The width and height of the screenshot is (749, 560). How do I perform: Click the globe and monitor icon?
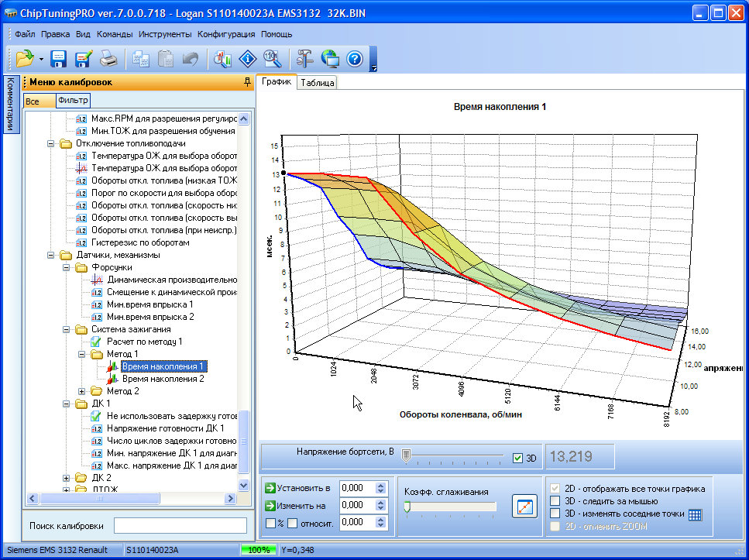point(330,58)
